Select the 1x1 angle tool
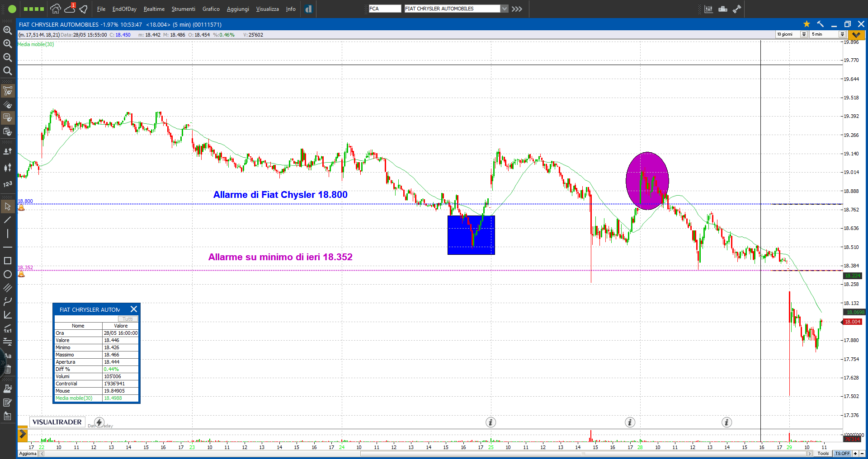868x459 pixels. click(x=8, y=328)
